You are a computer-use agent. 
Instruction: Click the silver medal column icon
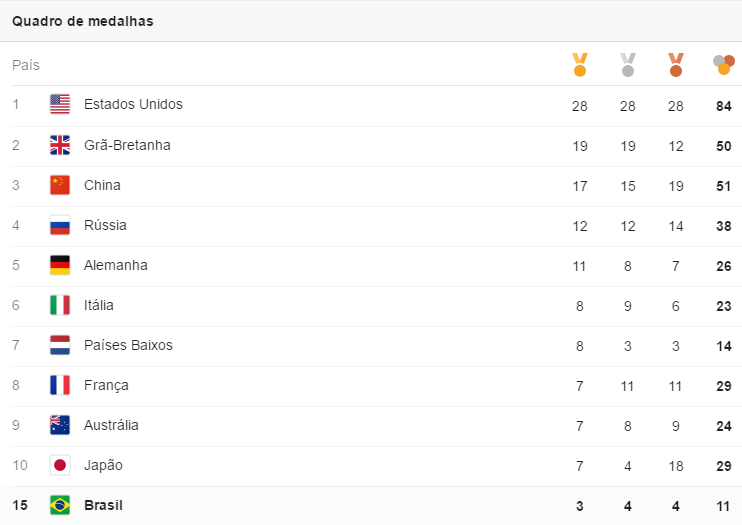pyautogui.click(x=628, y=65)
